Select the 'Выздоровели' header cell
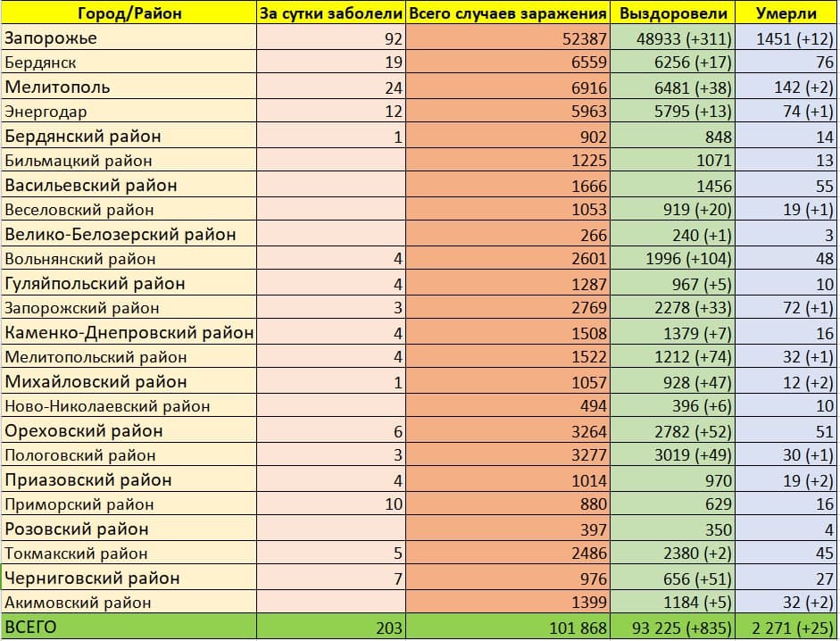The image size is (840, 641). 674,13
